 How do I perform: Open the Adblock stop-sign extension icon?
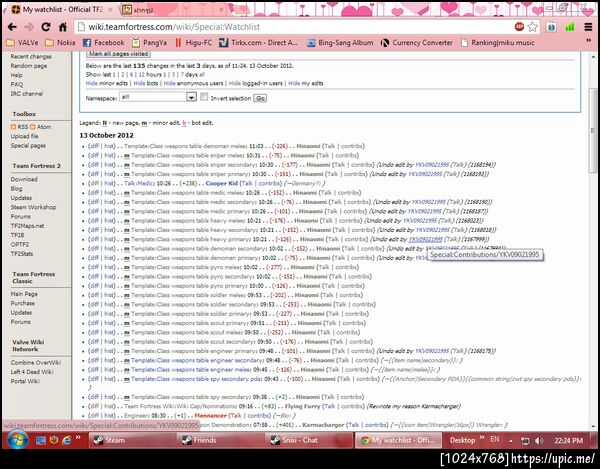519,26
